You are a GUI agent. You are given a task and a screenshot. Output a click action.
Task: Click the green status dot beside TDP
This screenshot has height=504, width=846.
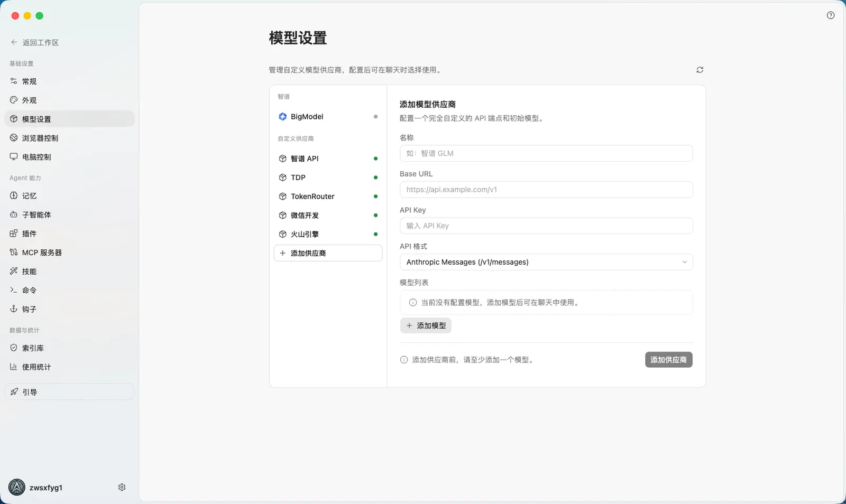375,178
